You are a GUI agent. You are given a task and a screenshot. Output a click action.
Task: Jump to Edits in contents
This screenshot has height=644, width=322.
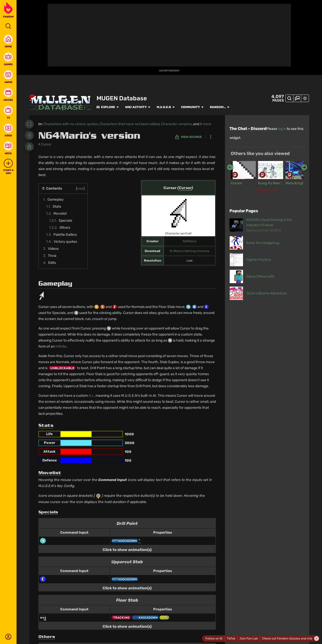coord(52,263)
